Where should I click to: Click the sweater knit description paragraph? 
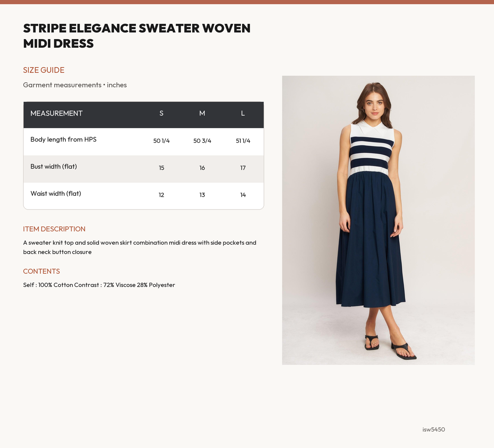140,247
